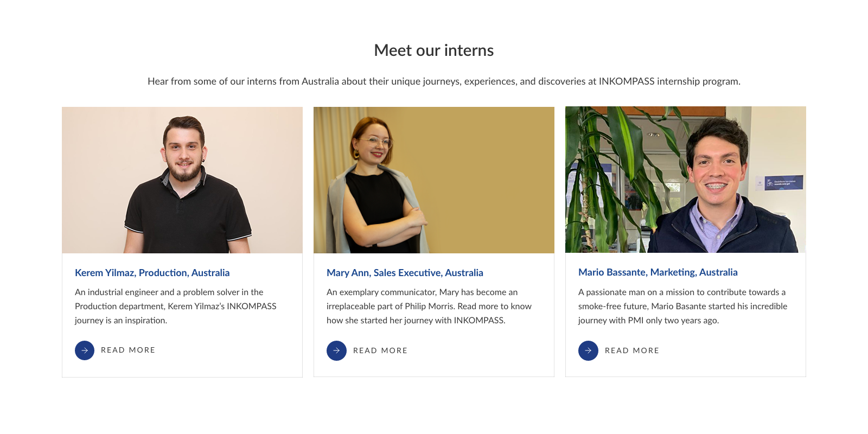This screenshot has width=868, height=434.
Task: Open READ MORE text for Mario Bassante
Action: pos(631,351)
